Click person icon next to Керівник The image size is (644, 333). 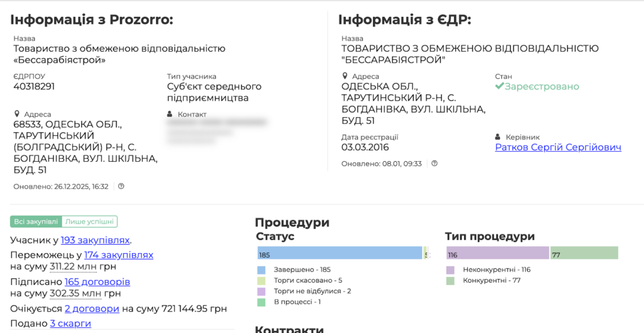point(498,137)
